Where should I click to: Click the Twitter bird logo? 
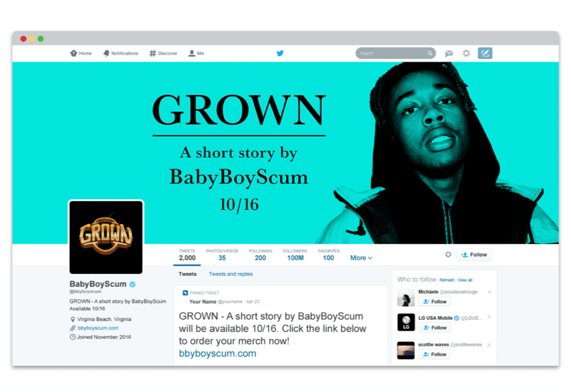click(x=280, y=54)
